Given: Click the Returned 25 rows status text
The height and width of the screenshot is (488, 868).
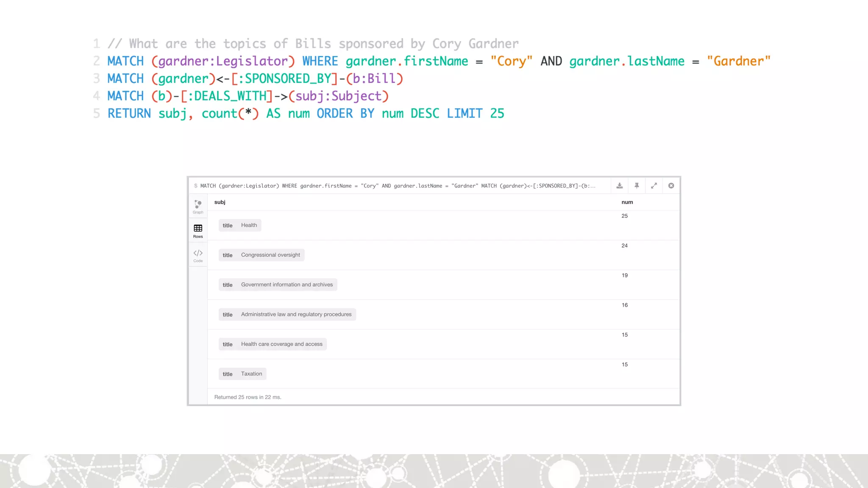Looking at the screenshot, I should (x=248, y=397).
